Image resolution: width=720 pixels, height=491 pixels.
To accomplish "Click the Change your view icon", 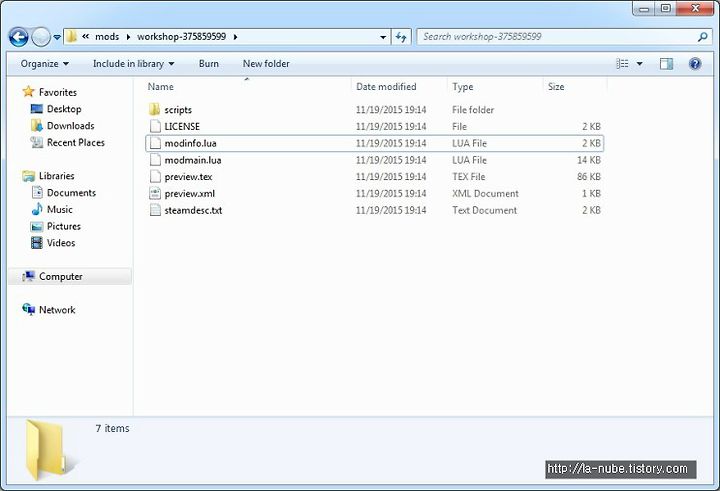I will 622,64.
